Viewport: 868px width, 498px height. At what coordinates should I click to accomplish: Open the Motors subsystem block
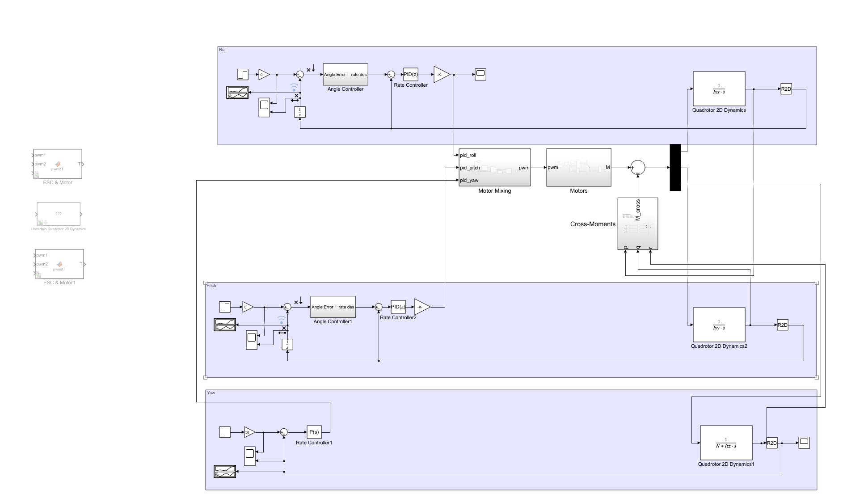tap(578, 168)
